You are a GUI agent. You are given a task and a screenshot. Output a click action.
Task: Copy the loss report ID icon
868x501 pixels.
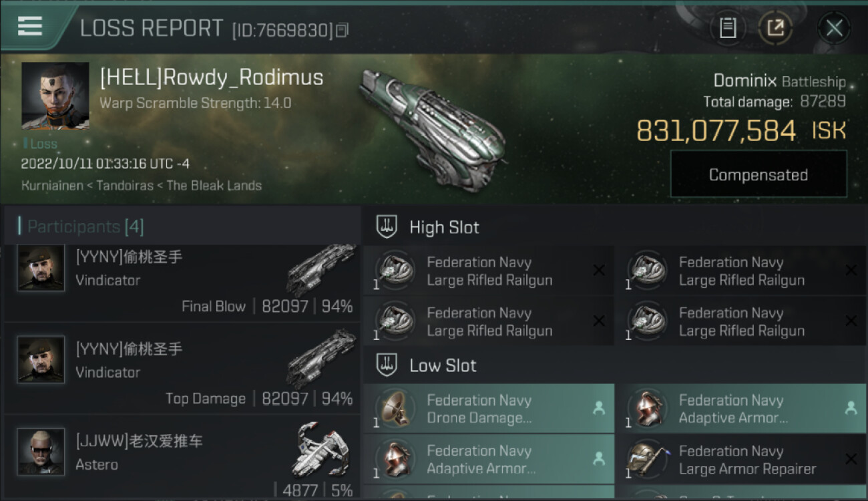point(342,30)
